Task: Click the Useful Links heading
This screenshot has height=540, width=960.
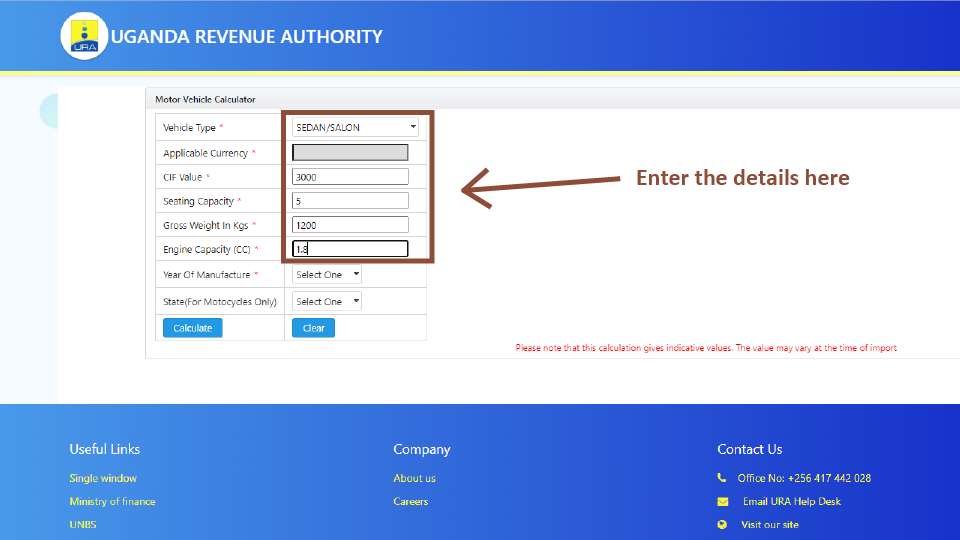Action: (105, 449)
